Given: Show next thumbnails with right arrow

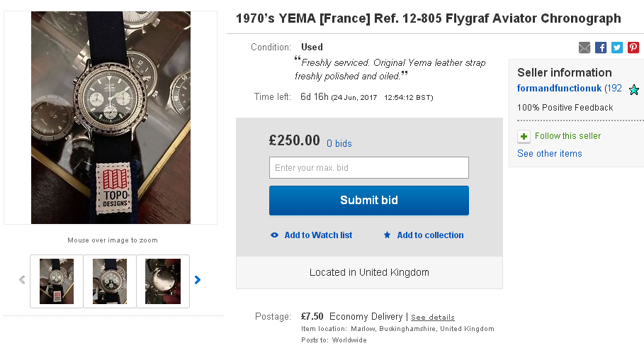Looking at the screenshot, I should (198, 280).
